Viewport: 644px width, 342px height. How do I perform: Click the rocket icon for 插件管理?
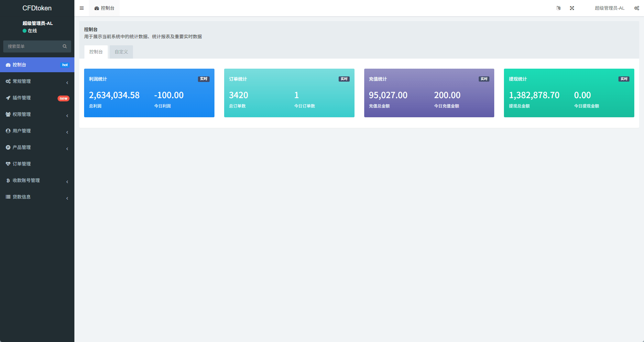pyautogui.click(x=8, y=98)
